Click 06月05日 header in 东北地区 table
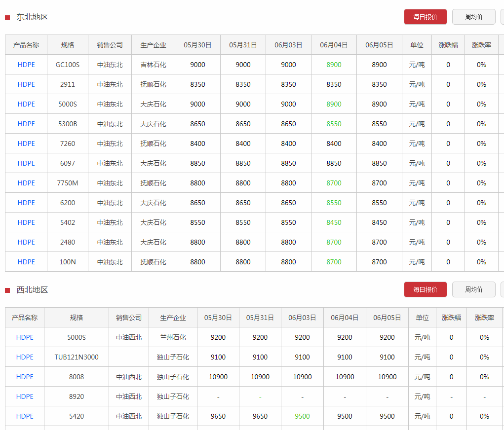The image size is (504, 430). (x=379, y=45)
